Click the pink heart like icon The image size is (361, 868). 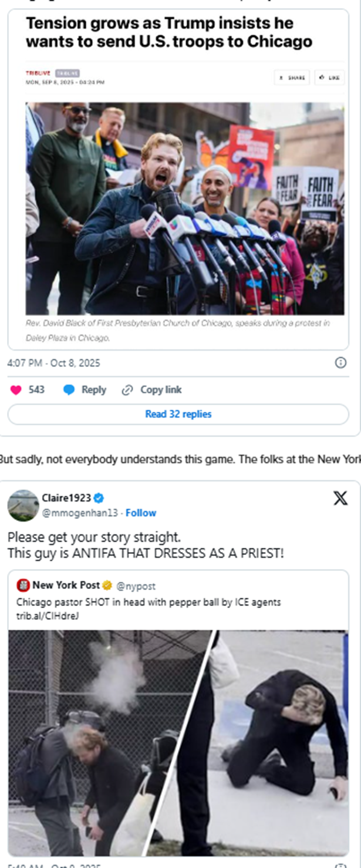(x=16, y=390)
